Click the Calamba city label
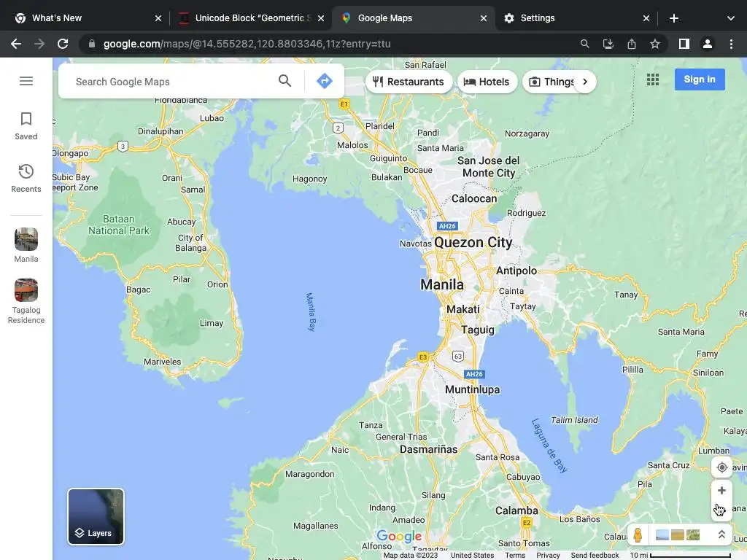Screen dimensions: 747x560 click(x=516, y=510)
